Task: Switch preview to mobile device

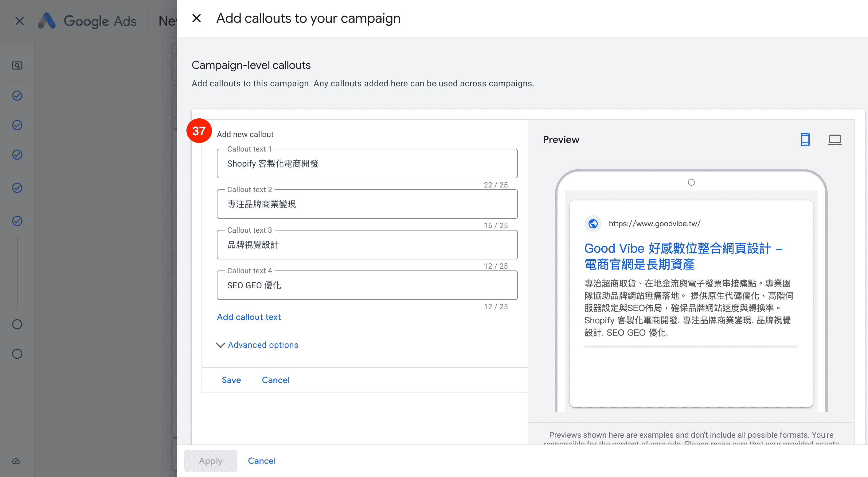Action: tap(805, 140)
